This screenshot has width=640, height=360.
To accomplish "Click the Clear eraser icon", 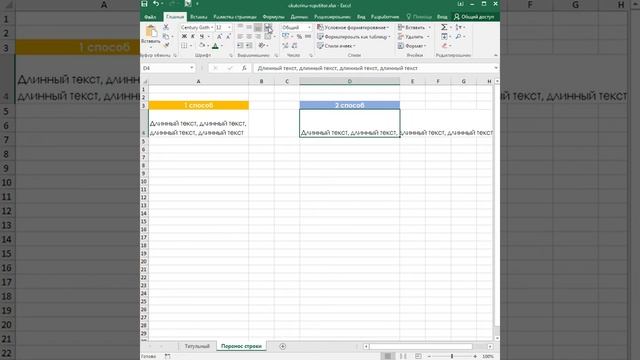I will click(x=444, y=46).
